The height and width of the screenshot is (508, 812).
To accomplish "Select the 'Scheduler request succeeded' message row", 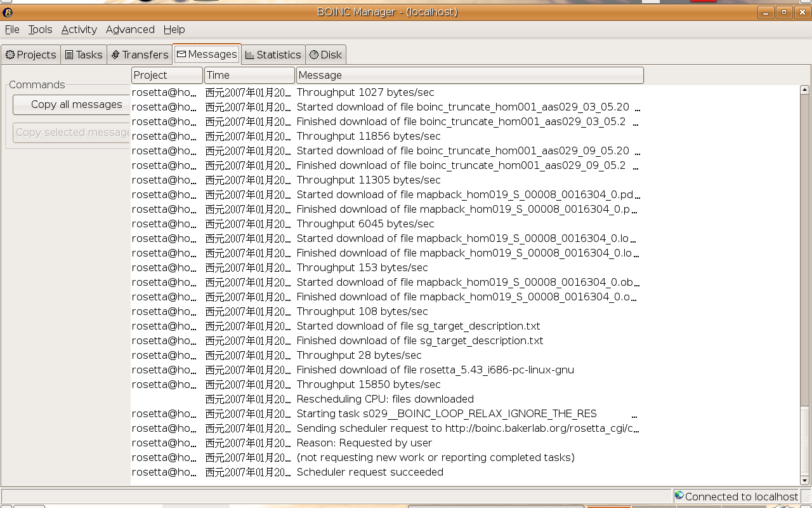I will pos(370,472).
